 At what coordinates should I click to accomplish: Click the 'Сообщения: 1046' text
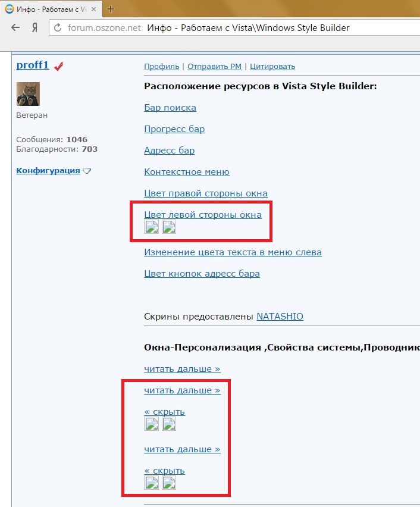pyautogui.click(x=52, y=139)
